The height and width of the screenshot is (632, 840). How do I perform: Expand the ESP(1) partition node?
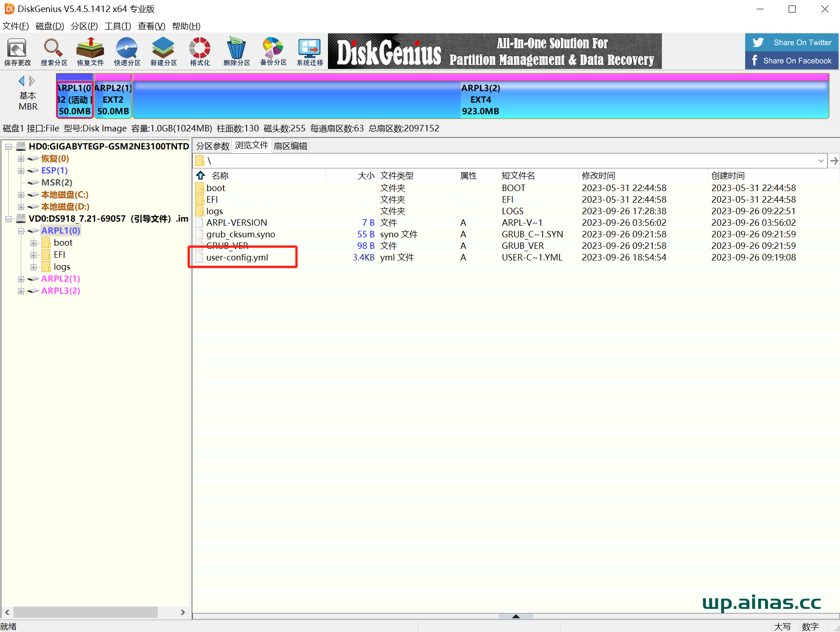click(x=21, y=171)
